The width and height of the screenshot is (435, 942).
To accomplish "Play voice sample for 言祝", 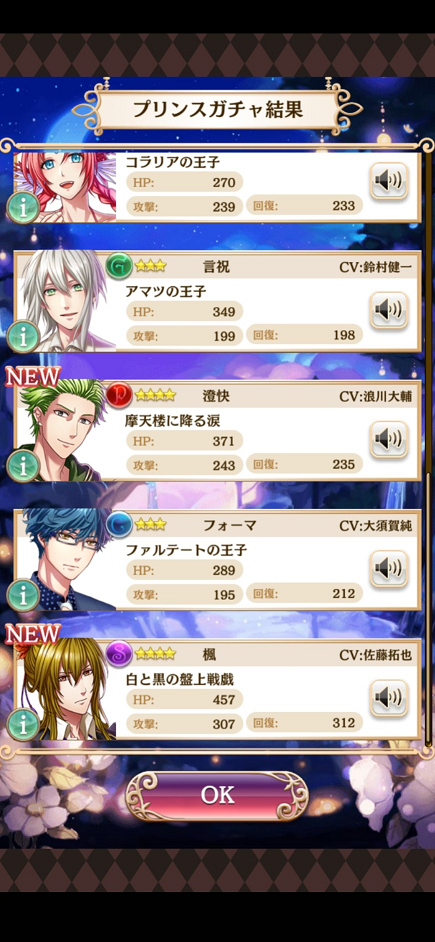I will (389, 310).
